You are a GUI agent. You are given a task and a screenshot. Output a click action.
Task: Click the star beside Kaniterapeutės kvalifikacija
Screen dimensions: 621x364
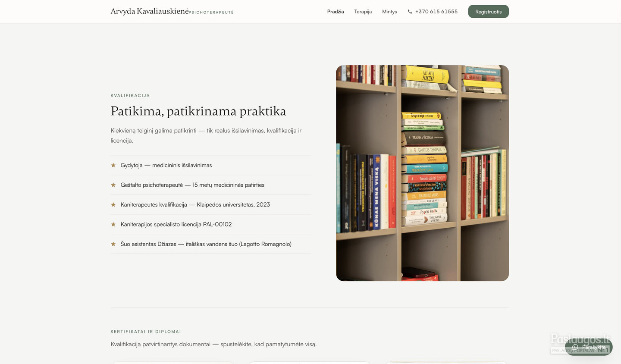coord(113,205)
